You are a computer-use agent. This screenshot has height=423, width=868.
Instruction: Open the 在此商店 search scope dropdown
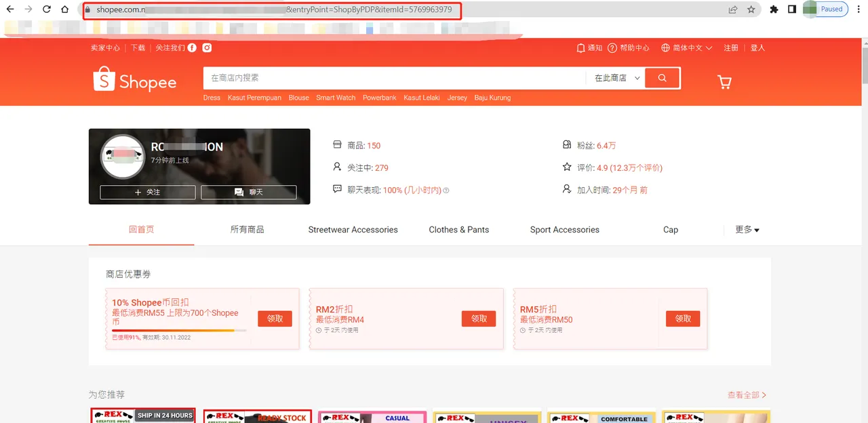click(x=614, y=78)
